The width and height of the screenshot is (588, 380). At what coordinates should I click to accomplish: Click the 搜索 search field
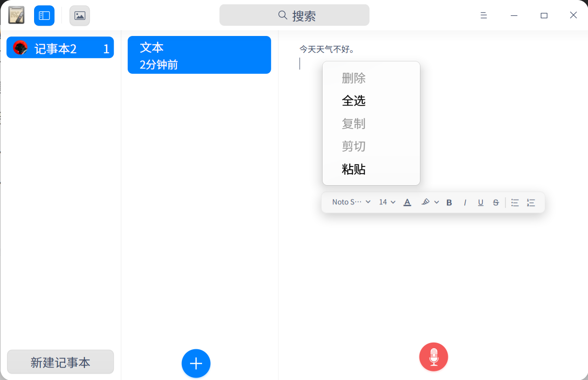click(x=294, y=15)
